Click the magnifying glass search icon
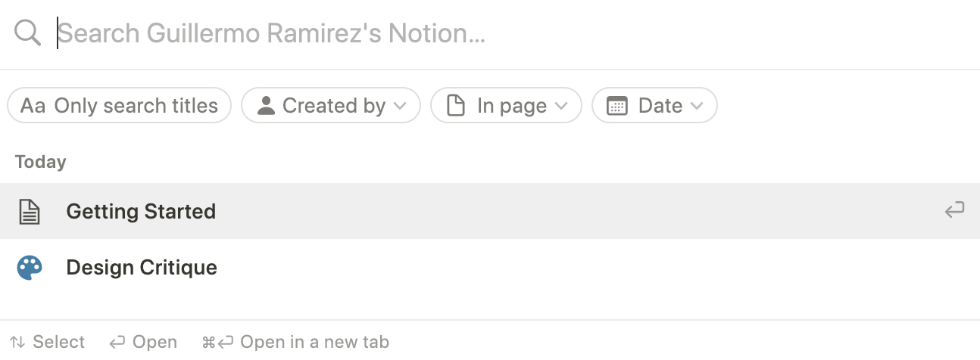Viewport: 980px width, 360px height. (28, 33)
